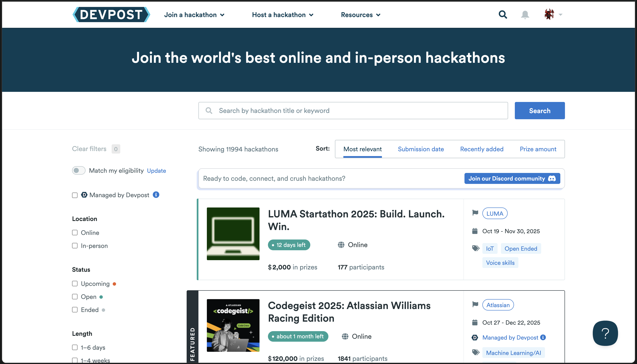The width and height of the screenshot is (637, 364).
Task: Click the tags icon beside IoT
Action: tap(476, 248)
